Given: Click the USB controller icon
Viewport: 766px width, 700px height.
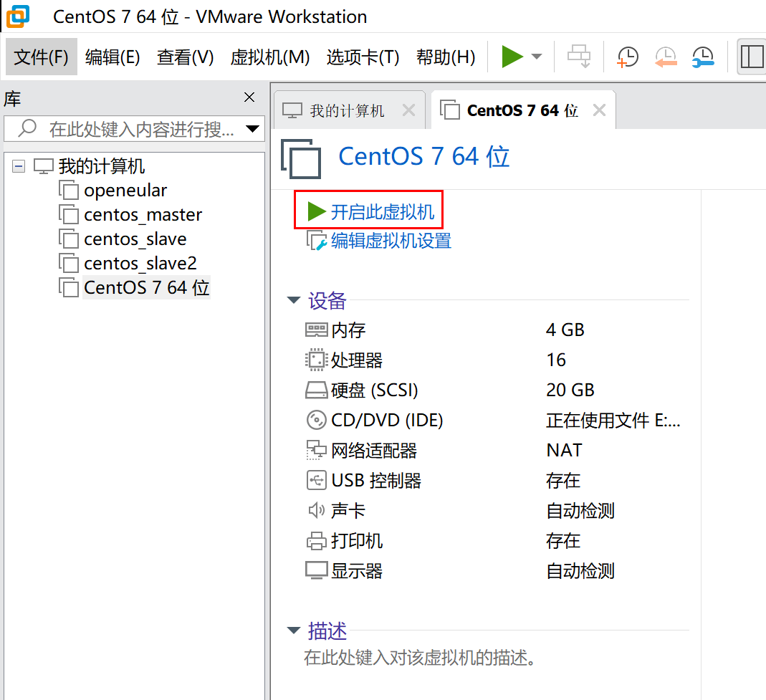Looking at the screenshot, I should pyautogui.click(x=316, y=481).
